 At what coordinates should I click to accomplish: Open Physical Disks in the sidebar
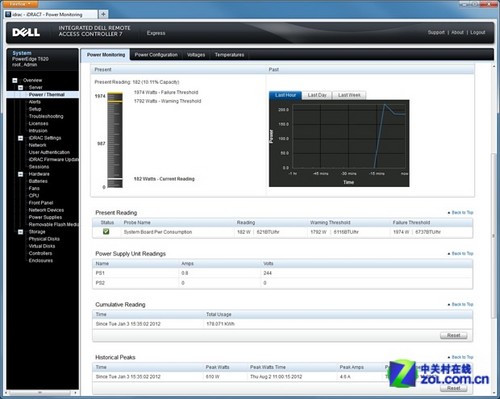click(44, 239)
